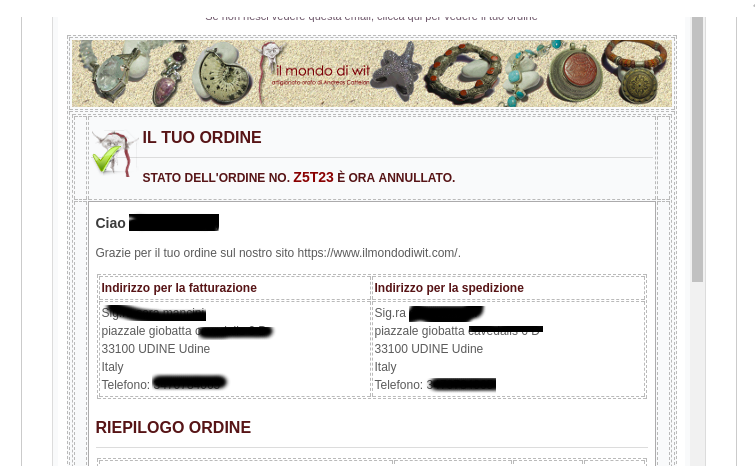Click 33100 UDINE Udine in shipping address

[x=429, y=349]
